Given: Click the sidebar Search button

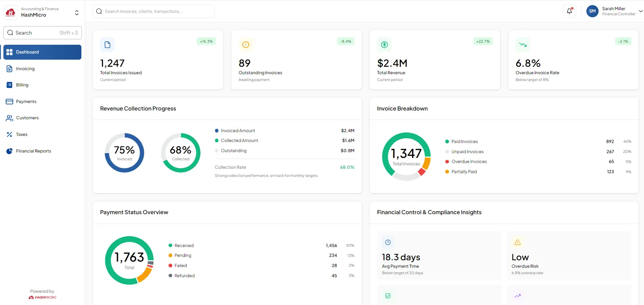Looking at the screenshot, I should tap(42, 33).
